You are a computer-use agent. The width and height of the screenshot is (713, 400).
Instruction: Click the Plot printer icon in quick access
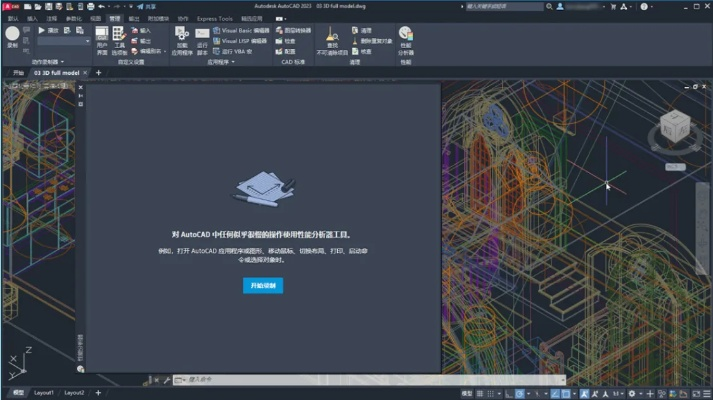point(90,6)
